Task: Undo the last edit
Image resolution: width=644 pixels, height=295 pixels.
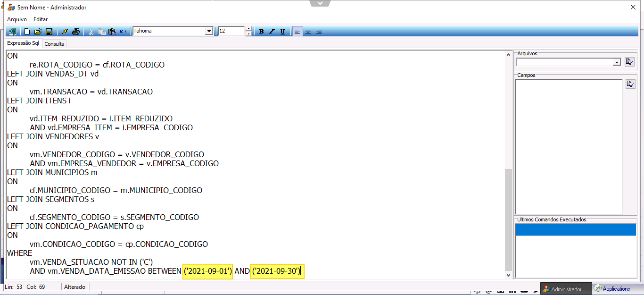Action: (123, 32)
